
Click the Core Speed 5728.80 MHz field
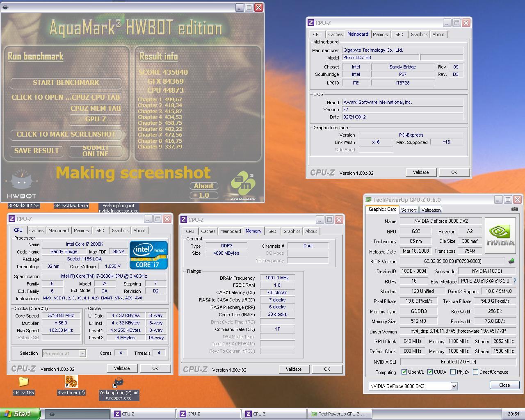coord(61,315)
